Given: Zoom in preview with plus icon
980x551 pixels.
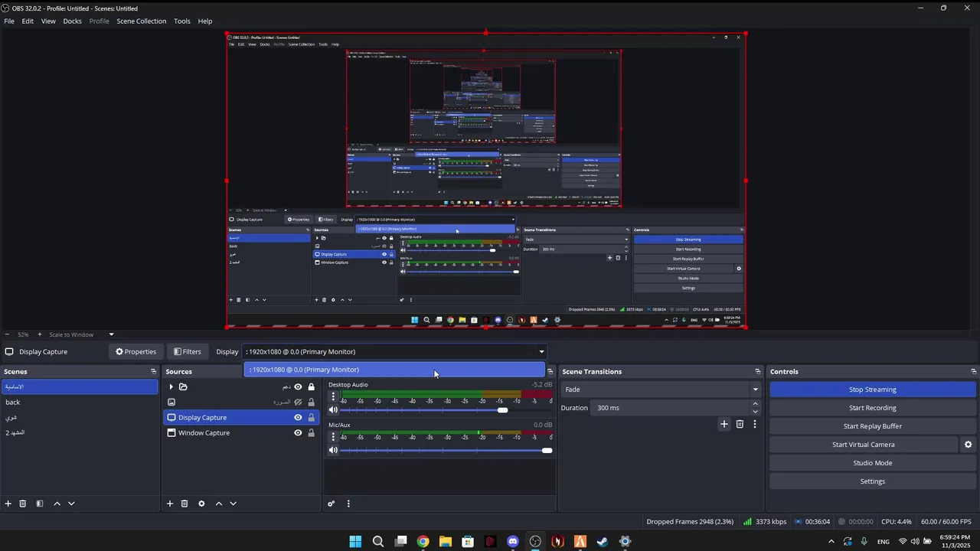Looking at the screenshot, I should pos(40,334).
